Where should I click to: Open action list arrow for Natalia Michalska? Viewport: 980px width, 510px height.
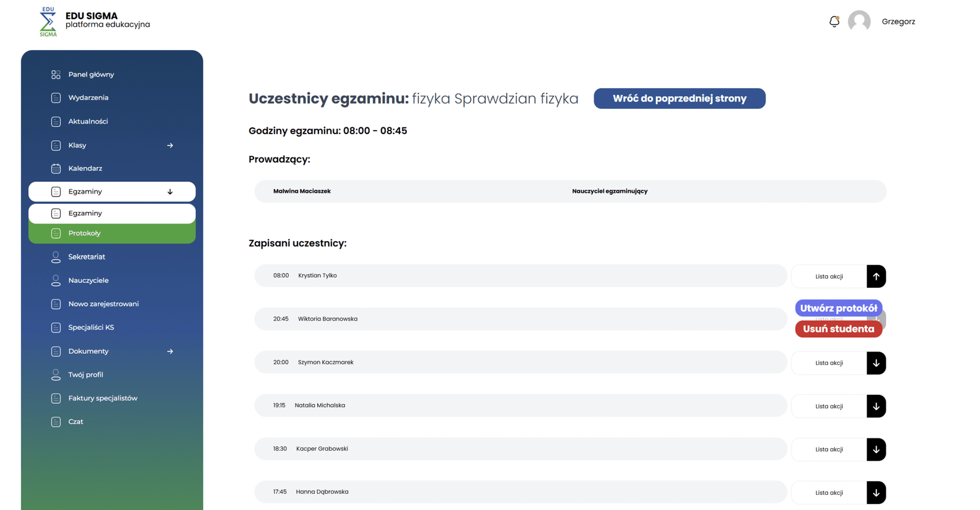pyautogui.click(x=876, y=407)
